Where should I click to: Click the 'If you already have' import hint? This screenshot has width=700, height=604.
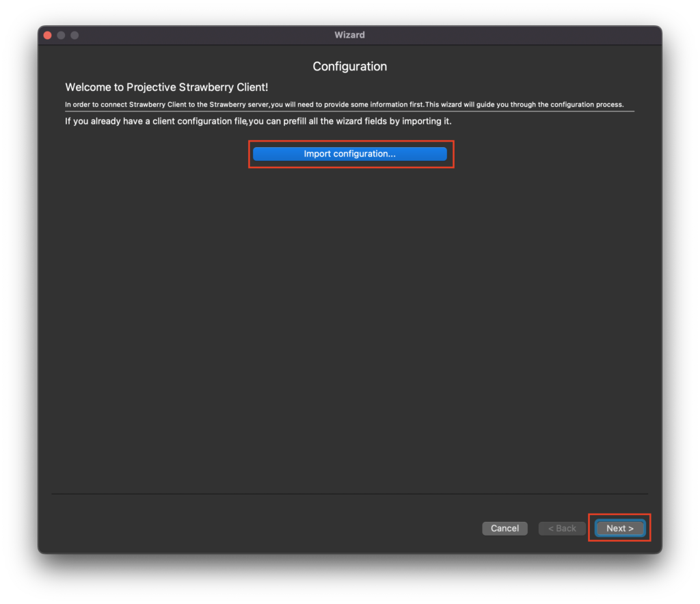(258, 122)
